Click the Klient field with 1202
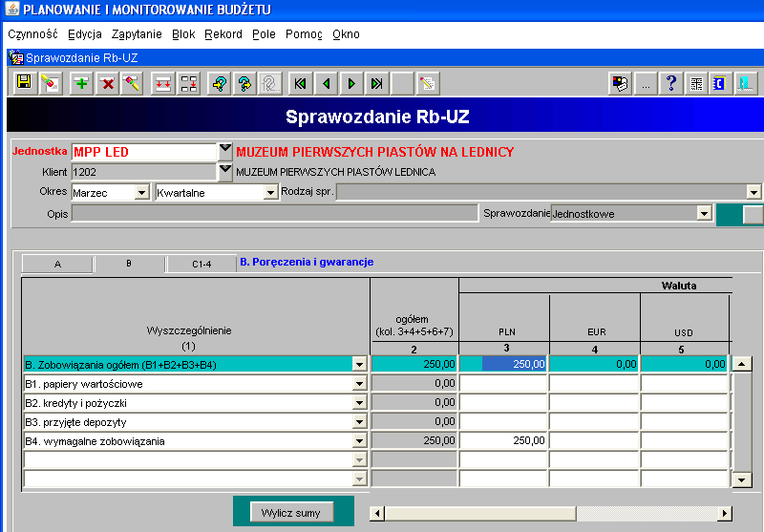 pyautogui.click(x=144, y=172)
